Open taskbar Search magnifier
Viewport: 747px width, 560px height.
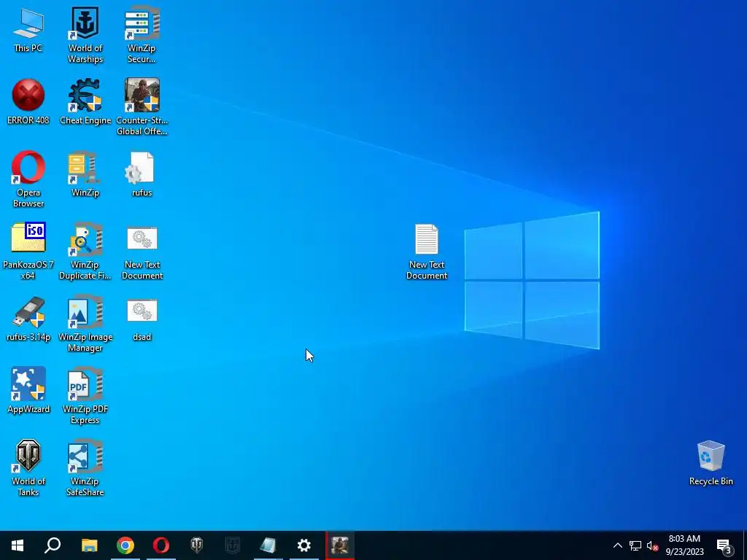tap(53, 545)
